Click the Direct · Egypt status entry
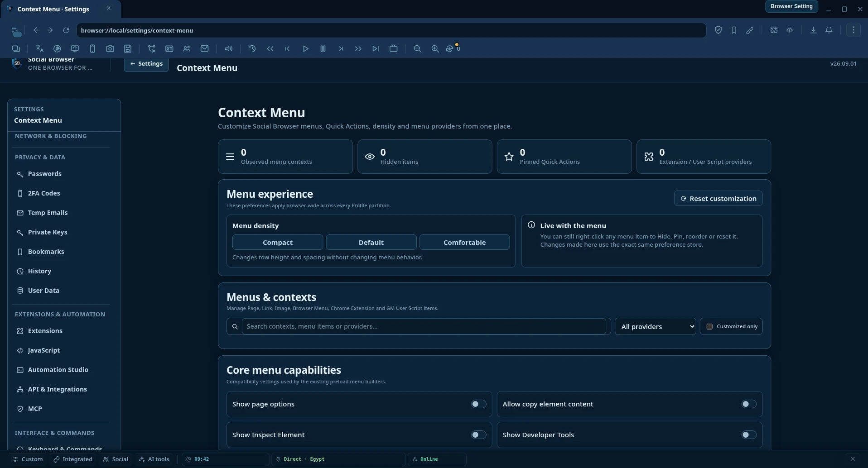 click(338, 459)
